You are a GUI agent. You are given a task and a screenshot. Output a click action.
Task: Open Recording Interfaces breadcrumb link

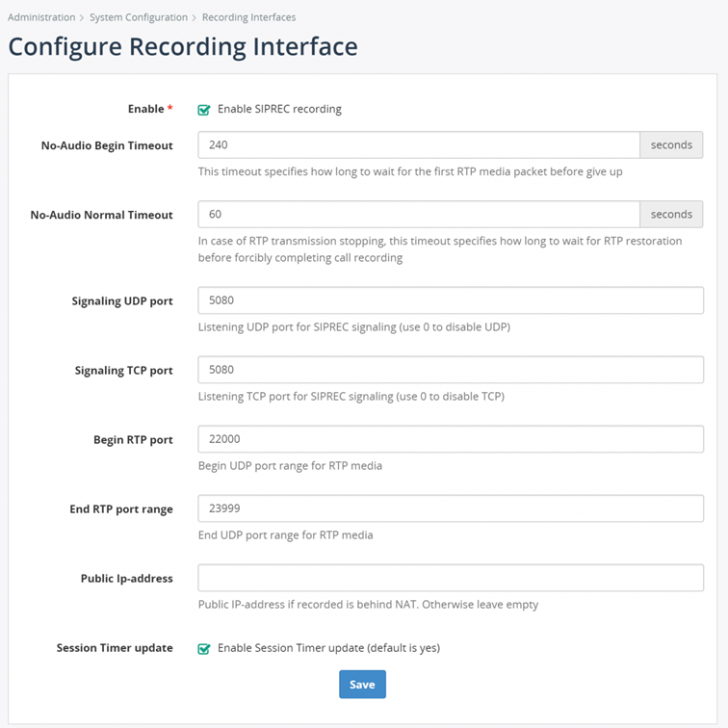coord(248,17)
